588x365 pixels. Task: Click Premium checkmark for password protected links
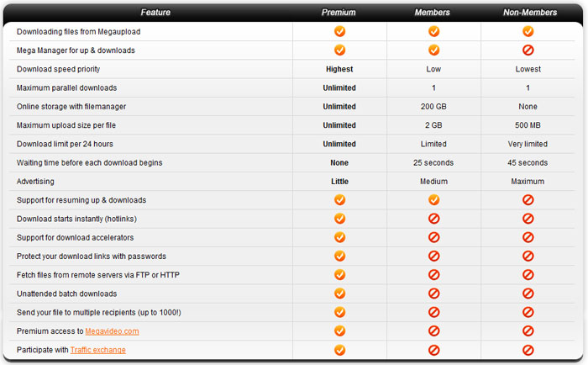(x=339, y=257)
